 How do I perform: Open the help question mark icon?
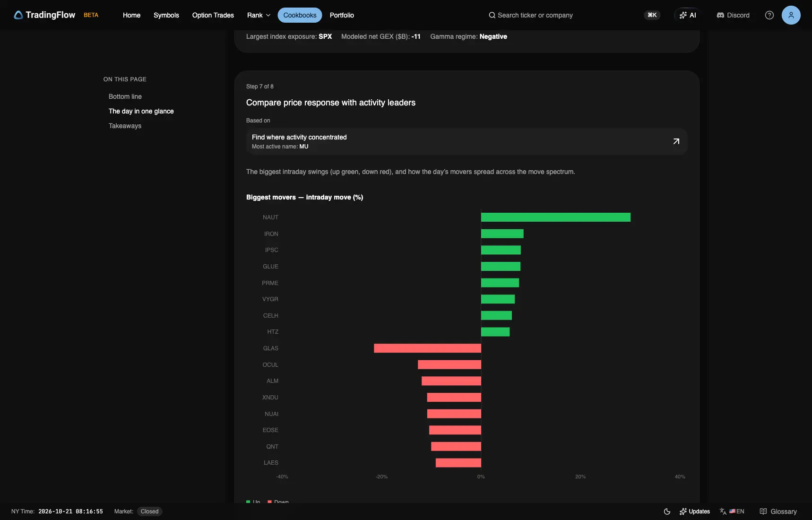coord(769,15)
